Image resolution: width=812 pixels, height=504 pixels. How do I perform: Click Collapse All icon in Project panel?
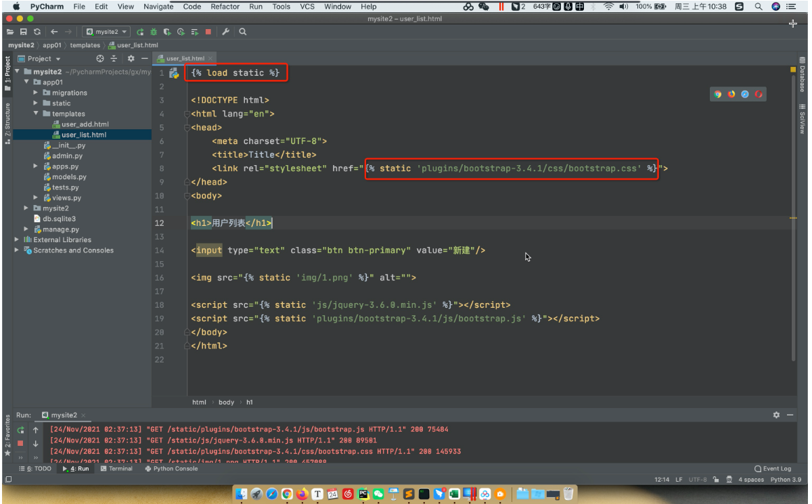click(x=114, y=59)
